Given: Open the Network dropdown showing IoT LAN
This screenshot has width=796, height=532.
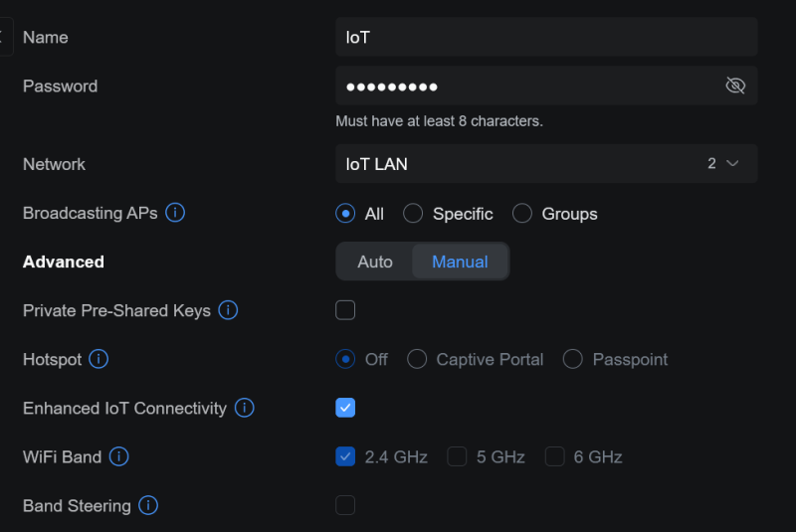Looking at the screenshot, I should (x=546, y=163).
